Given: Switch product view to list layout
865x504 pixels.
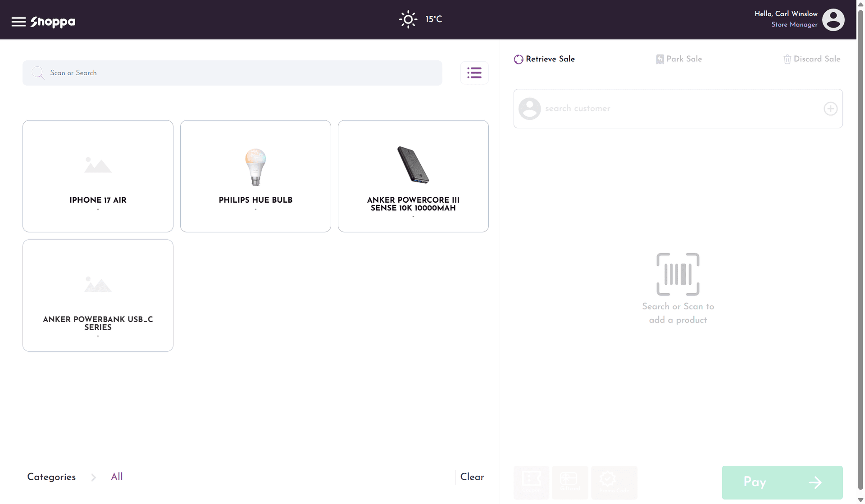Looking at the screenshot, I should coord(474,73).
